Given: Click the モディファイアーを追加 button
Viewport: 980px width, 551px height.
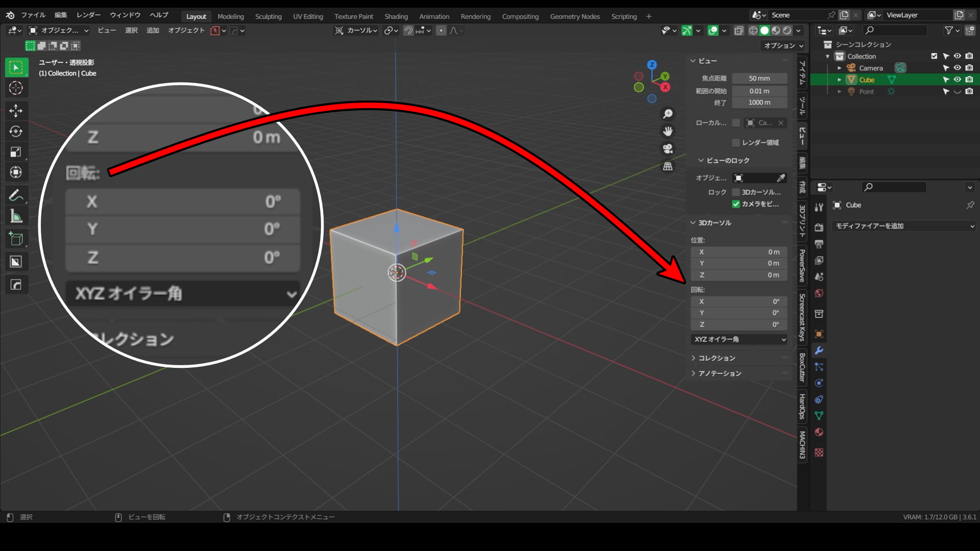Looking at the screenshot, I should point(903,226).
